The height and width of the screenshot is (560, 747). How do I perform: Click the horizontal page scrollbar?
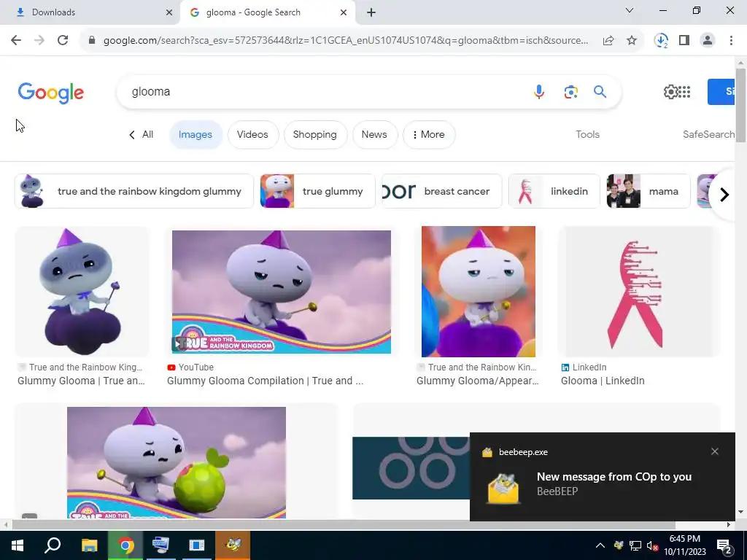coord(343,525)
